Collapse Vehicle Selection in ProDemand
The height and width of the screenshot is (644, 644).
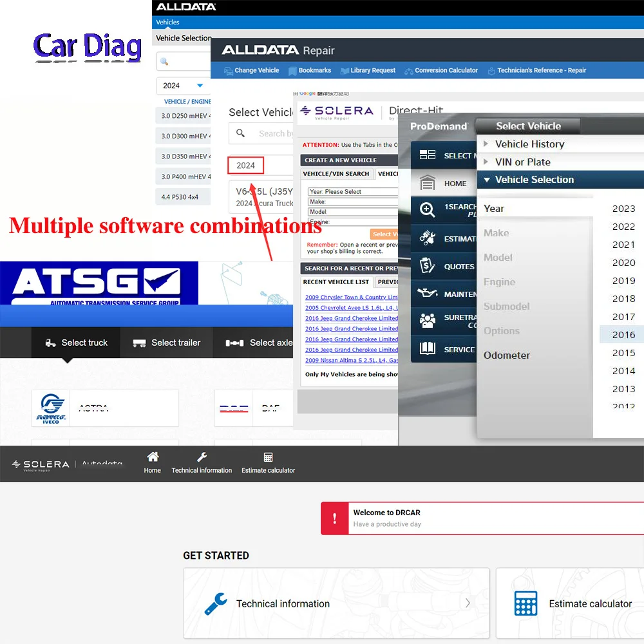(560, 180)
